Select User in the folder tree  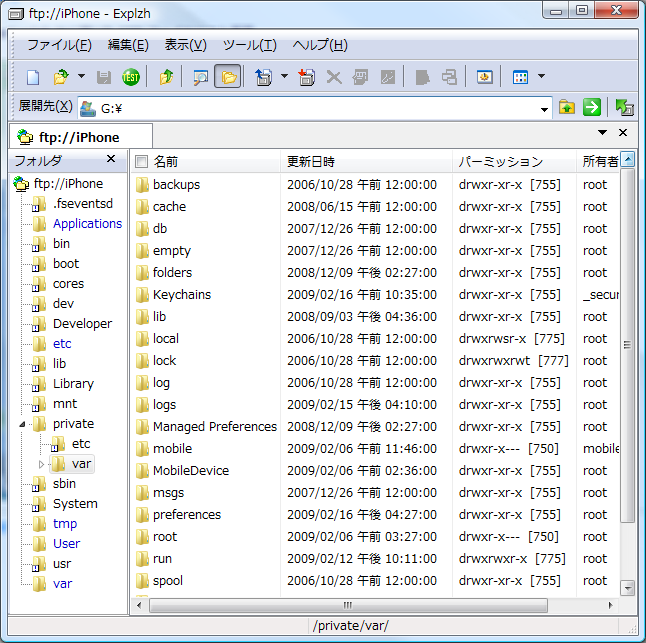coord(66,544)
